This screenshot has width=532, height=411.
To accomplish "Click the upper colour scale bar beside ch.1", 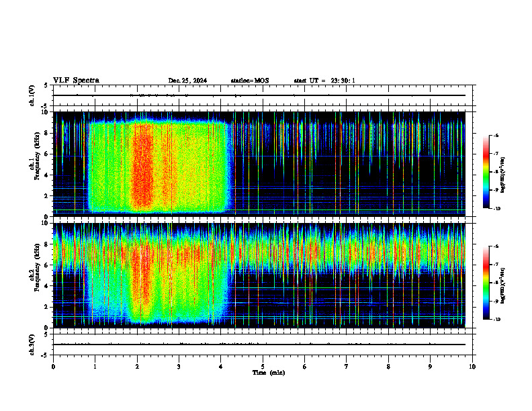I will 486,172.
